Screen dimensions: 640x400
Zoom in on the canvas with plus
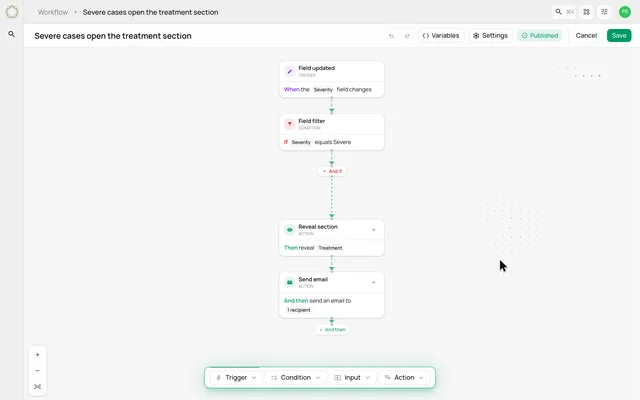tap(38, 355)
